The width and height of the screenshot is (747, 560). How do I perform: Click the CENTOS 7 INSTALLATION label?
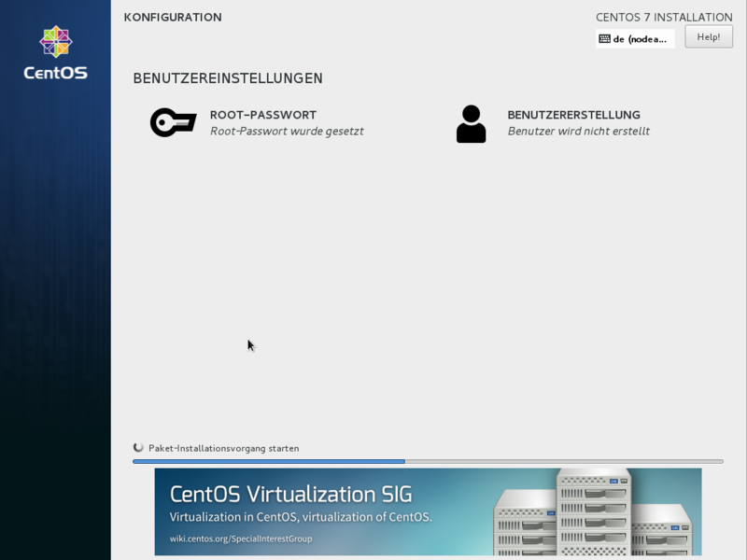tap(664, 17)
